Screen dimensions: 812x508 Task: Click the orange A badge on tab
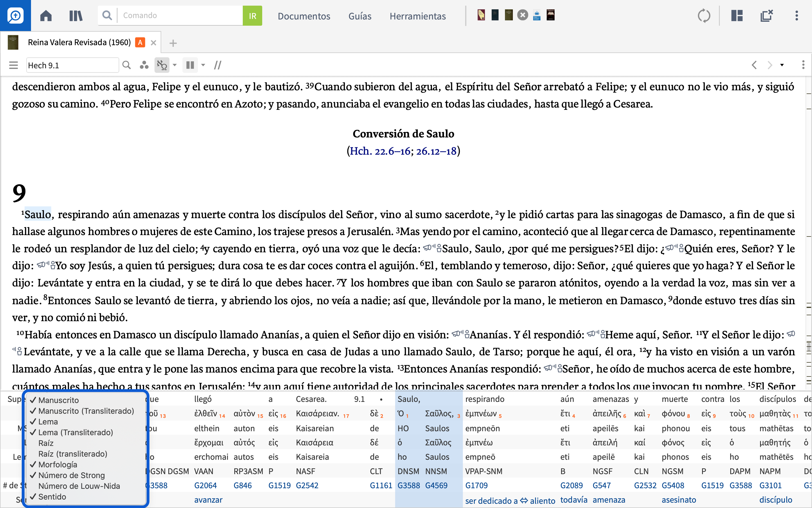[140, 42]
